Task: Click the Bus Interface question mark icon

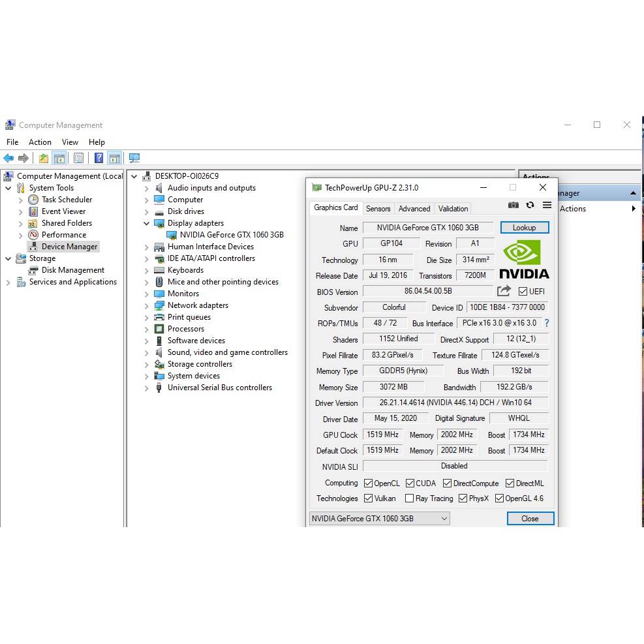Action: (547, 323)
